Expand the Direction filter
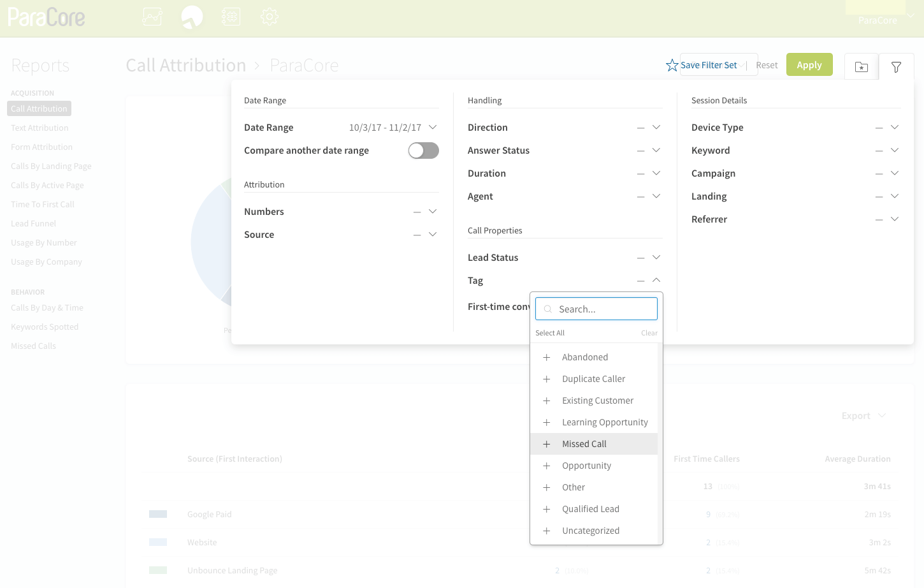 (656, 127)
